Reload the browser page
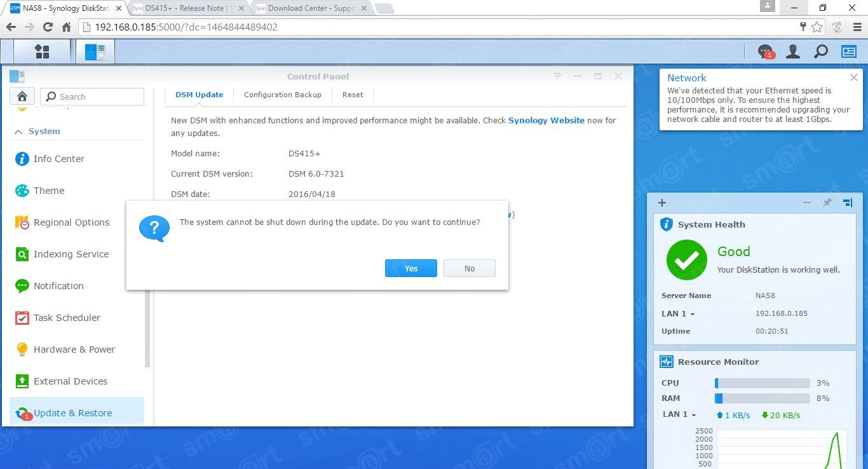This screenshot has height=469, width=868. [48, 27]
